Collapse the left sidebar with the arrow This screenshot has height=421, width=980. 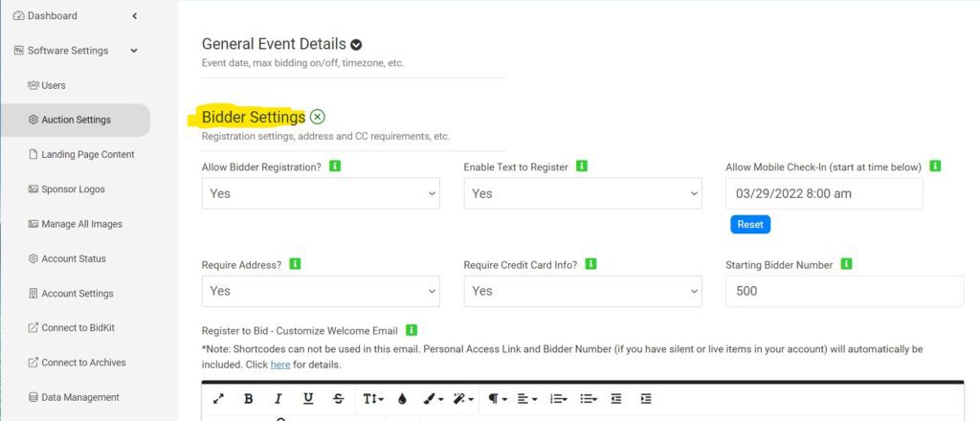(x=135, y=15)
